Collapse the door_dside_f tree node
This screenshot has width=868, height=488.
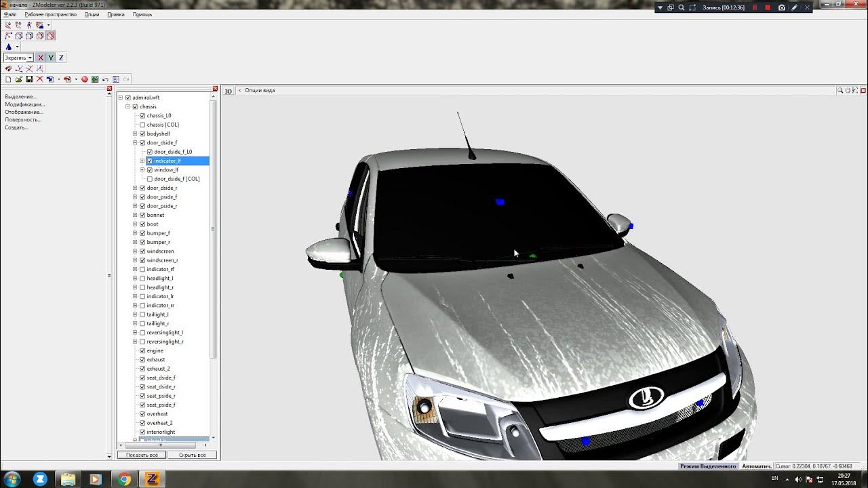click(135, 143)
